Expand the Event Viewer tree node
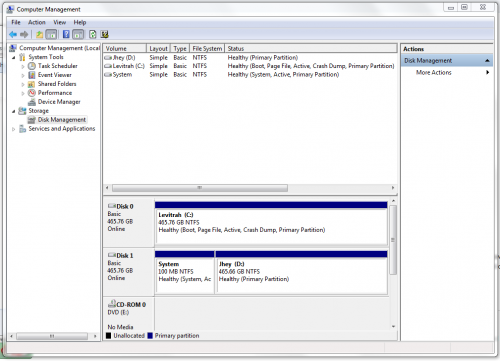This screenshot has height=361, width=500. coord(23,75)
